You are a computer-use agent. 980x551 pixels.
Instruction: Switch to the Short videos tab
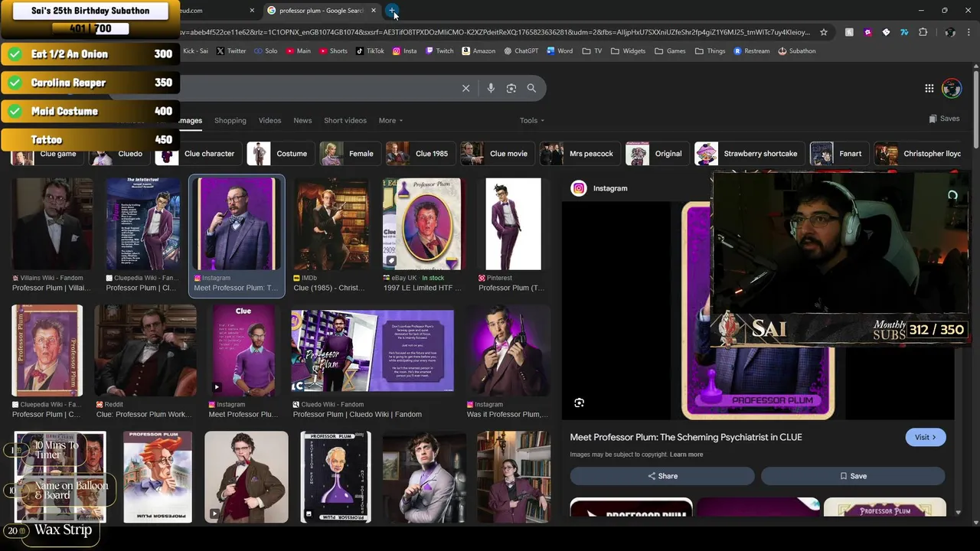point(345,120)
